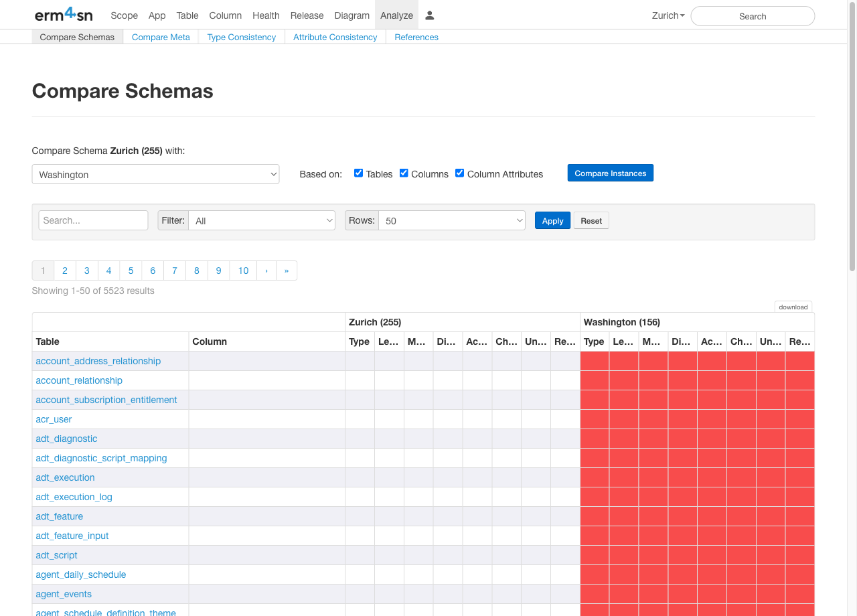Viewport: 857px width, 616px height.
Task: Uncheck the Columns comparison option
Action: click(404, 172)
